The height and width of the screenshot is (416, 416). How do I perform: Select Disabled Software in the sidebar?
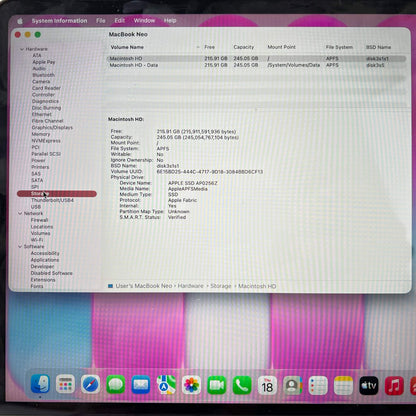[x=51, y=273]
